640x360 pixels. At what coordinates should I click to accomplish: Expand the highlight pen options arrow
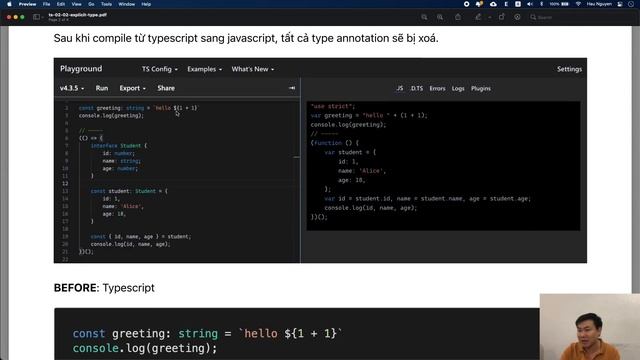click(489, 18)
